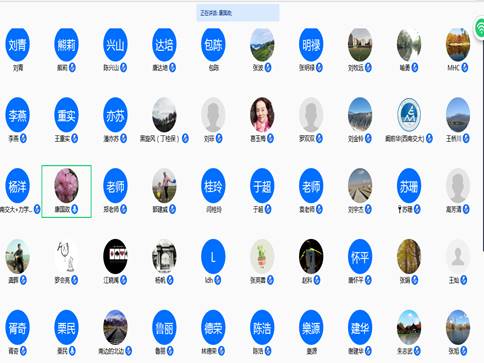Click the green network signal icon
This screenshot has width=484, height=363.
pyautogui.click(x=480, y=29)
